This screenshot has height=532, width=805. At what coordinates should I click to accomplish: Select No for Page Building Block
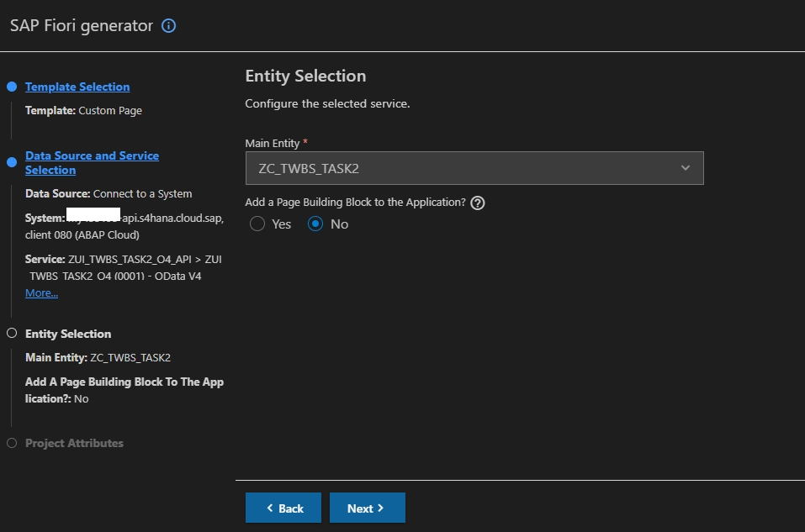[315, 224]
